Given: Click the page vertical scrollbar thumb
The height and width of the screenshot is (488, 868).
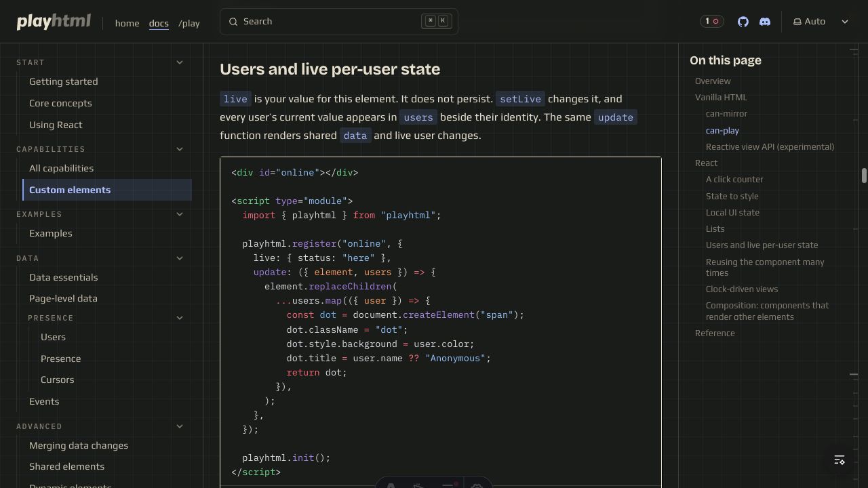Looking at the screenshot, I should pos(864,176).
